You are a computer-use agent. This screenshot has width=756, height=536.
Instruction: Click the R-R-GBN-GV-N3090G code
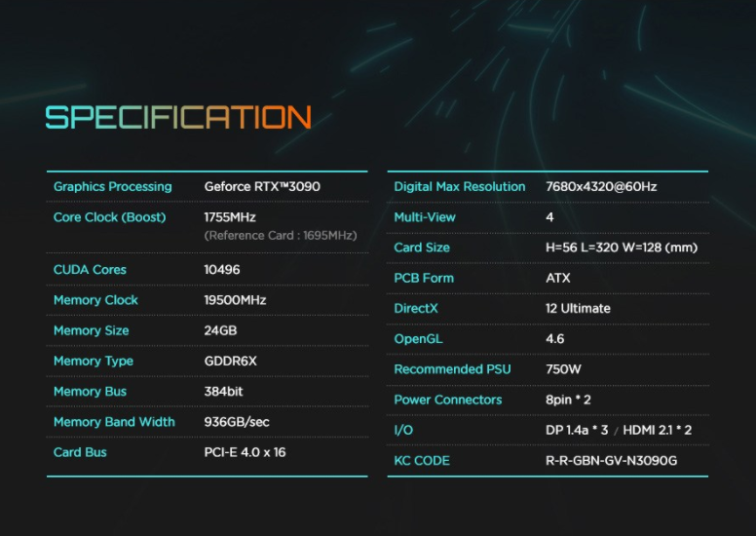[x=611, y=460]
